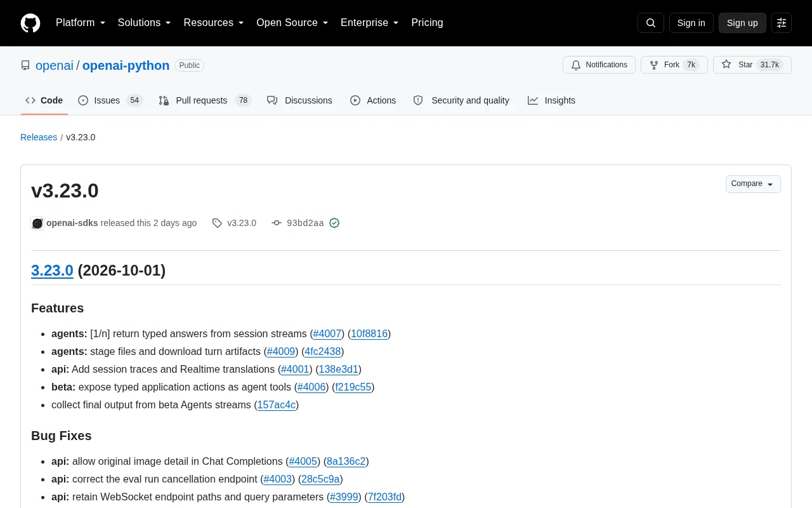The width and height of the screenshot is (812, 508).
Task: Go to the Pricing page
Action: click(427, 23)
